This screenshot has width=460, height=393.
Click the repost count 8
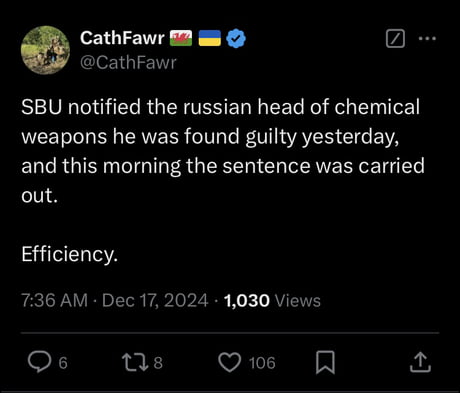click(x=158, y=363)
